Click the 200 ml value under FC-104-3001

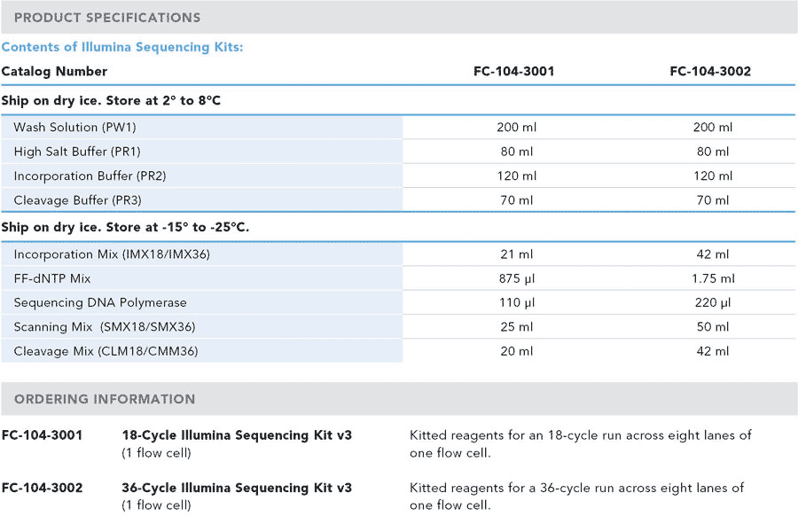(517, 128)
